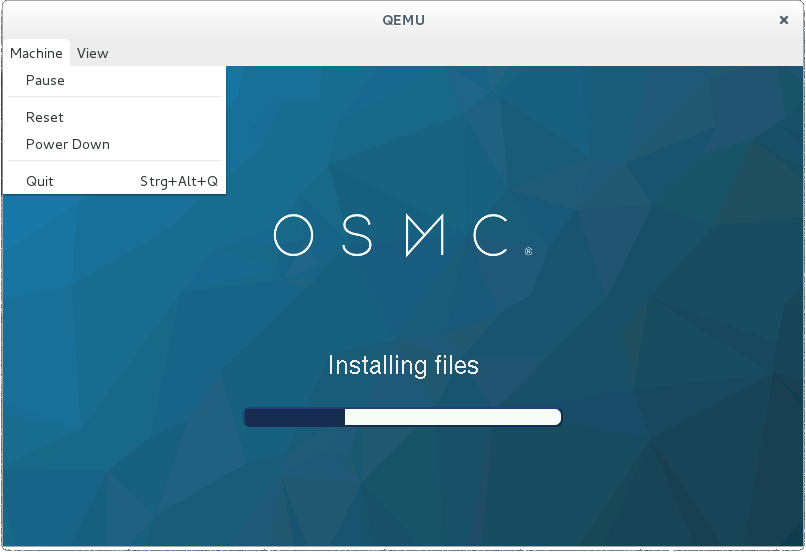Screen dimensions: 806x552
Task: Click the QEMU title bar text
Action: pyautogui.click(x=403, y=19)
